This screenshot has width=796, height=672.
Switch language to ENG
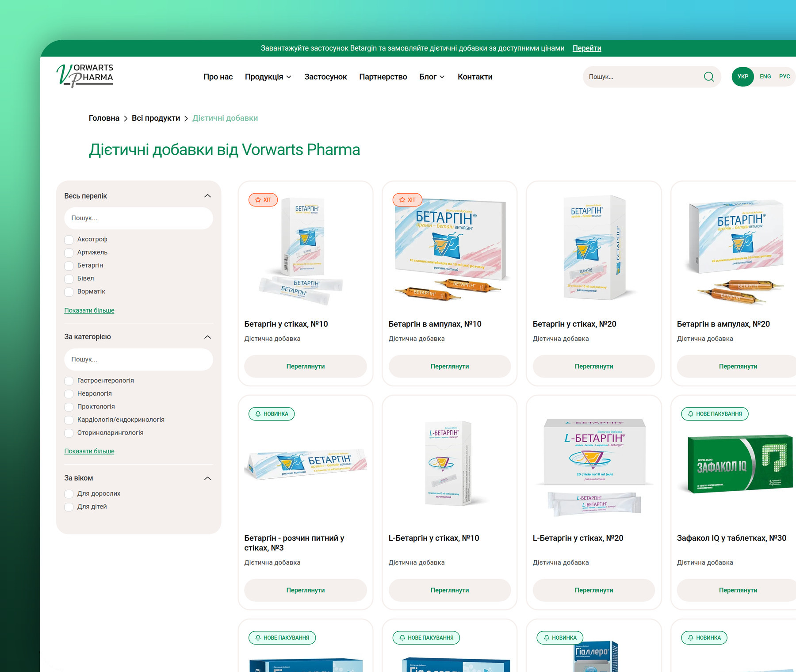pos(765,76)
